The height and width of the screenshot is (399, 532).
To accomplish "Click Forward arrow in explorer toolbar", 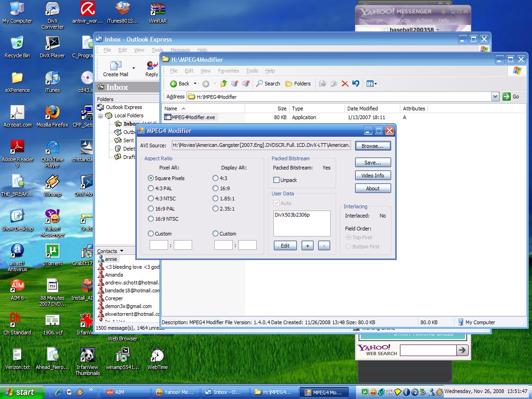I will click(206, 84).
